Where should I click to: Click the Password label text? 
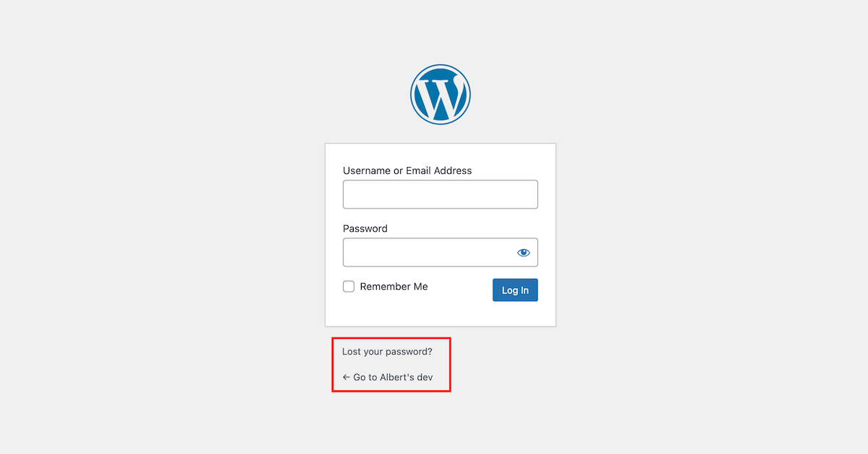tap(365, 229)
